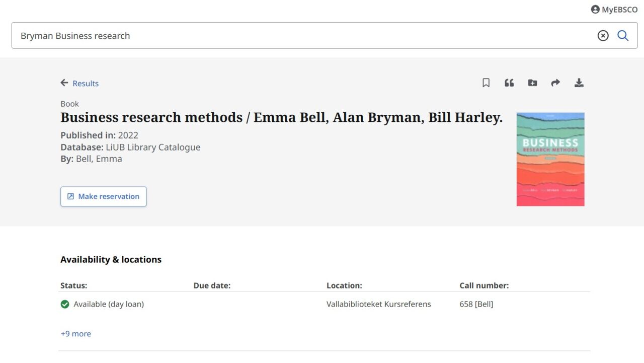Select the book title heading
Screen dimensions: 644x363
click(x=281, y=117)
